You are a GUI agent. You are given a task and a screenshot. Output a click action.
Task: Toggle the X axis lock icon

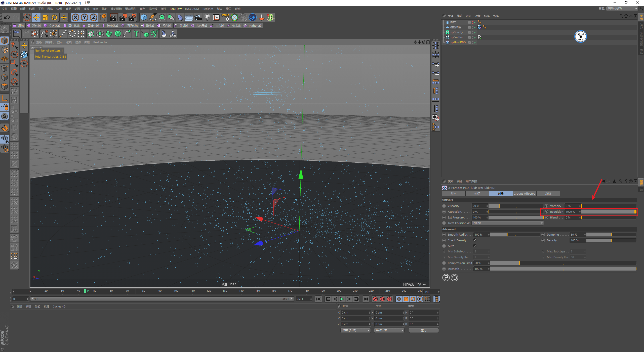(x=75, y=18)
